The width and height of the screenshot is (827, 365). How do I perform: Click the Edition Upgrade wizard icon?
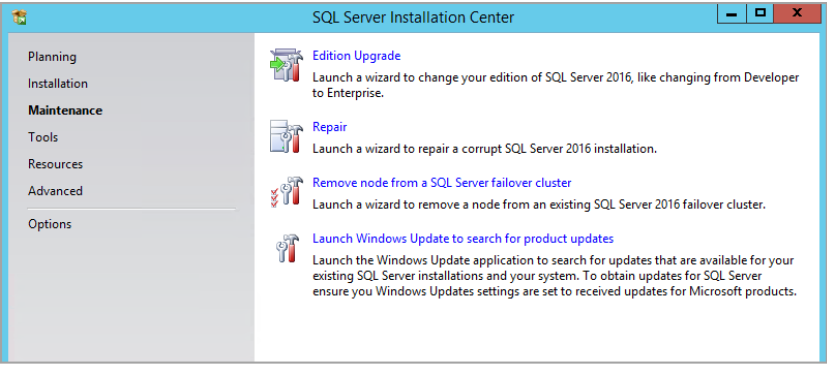click(286, 65)
